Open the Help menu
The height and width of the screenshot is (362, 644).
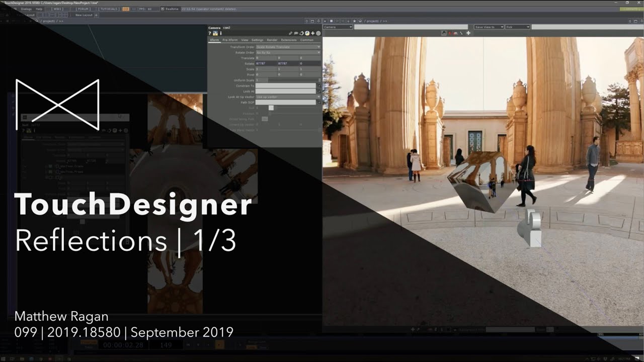[x=39, y=9]
